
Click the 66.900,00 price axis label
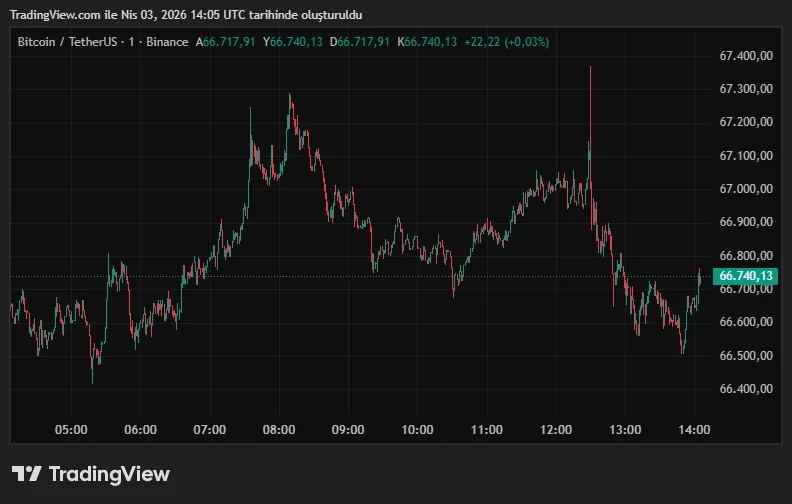[x=746, y=222]
